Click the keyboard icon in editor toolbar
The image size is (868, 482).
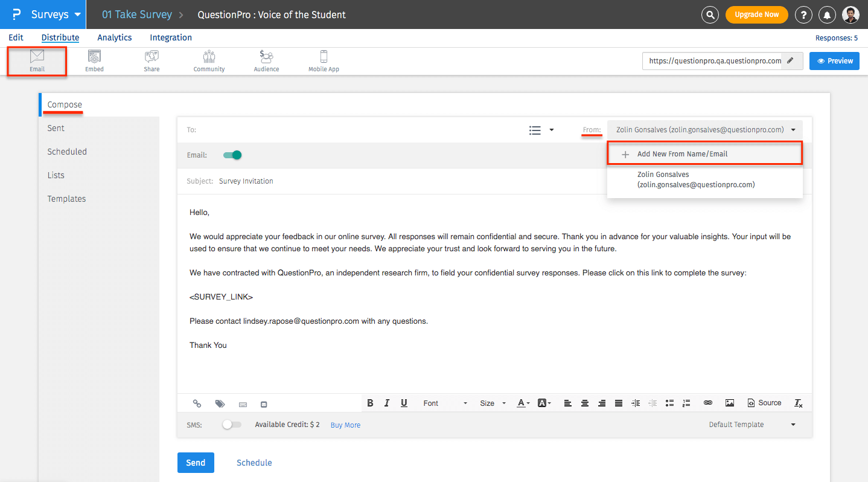pos(243,404)
